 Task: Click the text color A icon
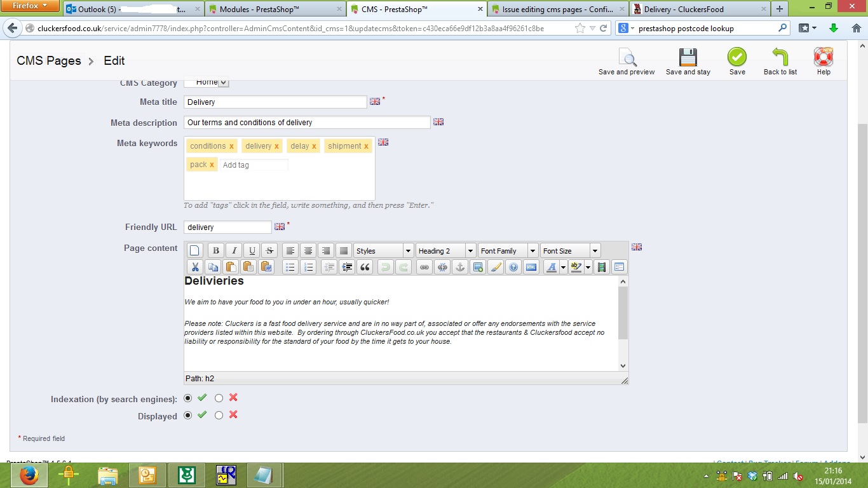click(551, 268)
